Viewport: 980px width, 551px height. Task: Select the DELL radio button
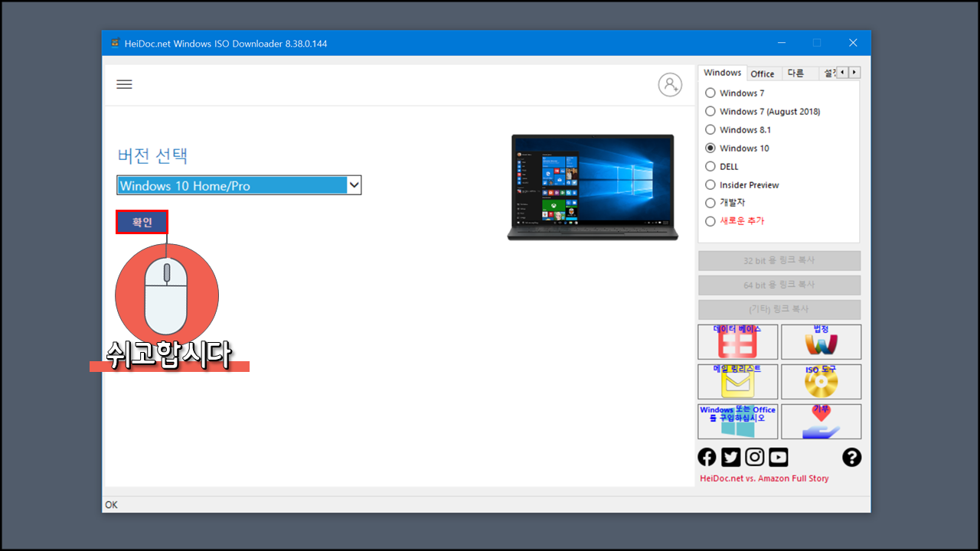click(710, 166)
